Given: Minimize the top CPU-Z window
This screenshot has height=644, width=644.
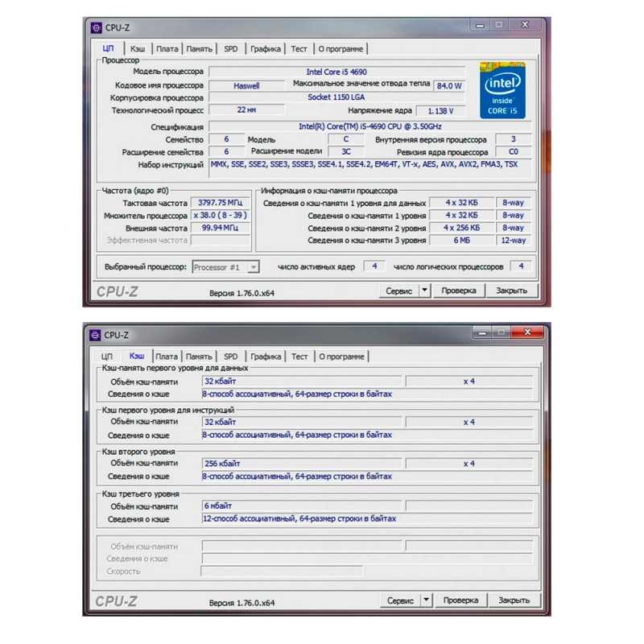Looking at the screenshot, I should (x=480, y=25).
